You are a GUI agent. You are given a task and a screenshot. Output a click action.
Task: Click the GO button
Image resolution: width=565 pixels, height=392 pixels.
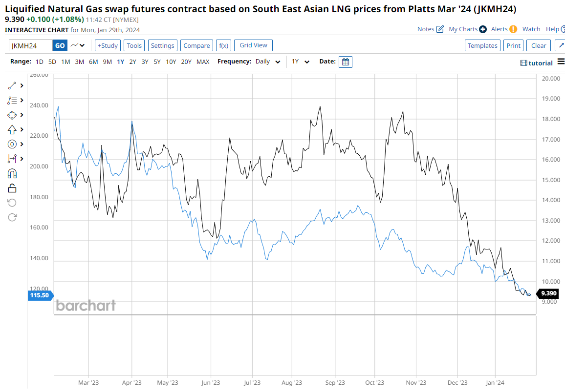60,45
